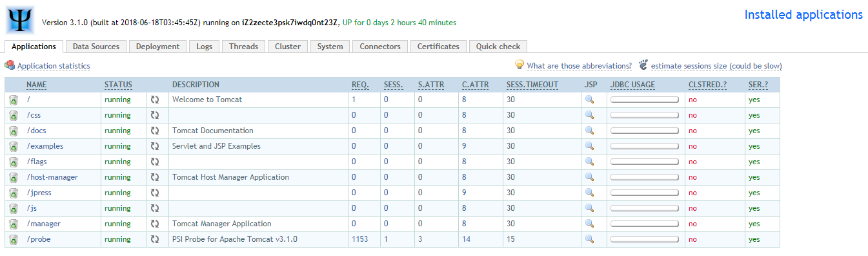The image size is (868, 256).
Task: Click undeploy trash icon for /probe
Action: (x=14, y=240)
